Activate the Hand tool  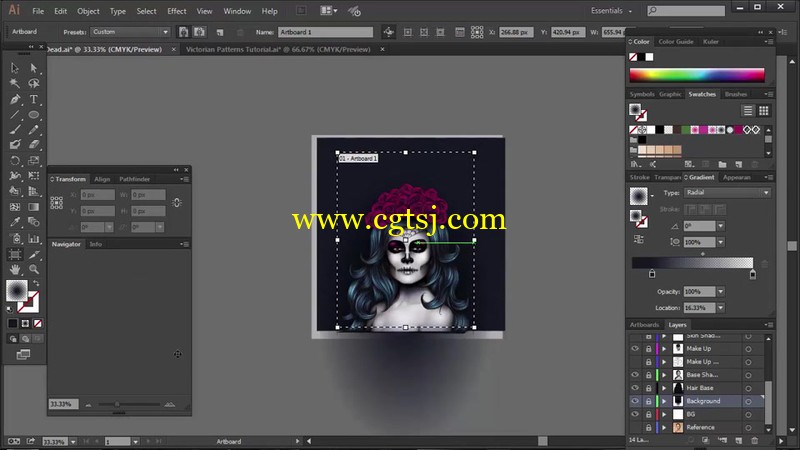point(15,269)
